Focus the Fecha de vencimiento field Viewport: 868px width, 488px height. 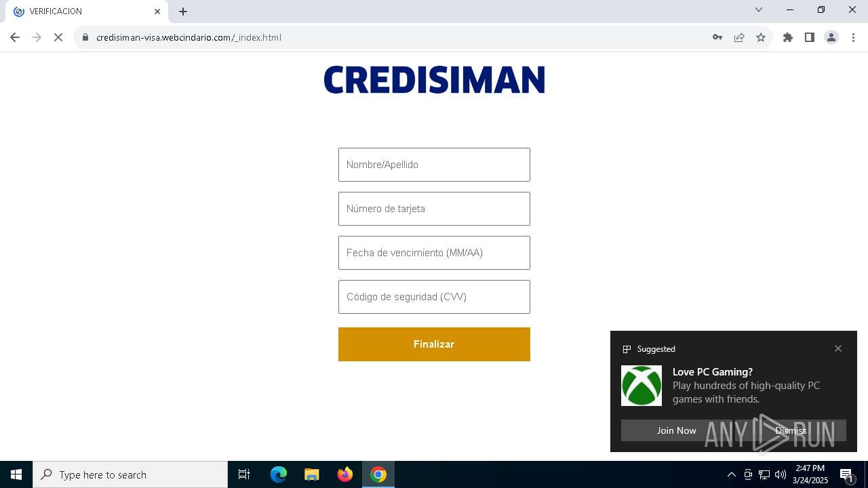point(434,253)
